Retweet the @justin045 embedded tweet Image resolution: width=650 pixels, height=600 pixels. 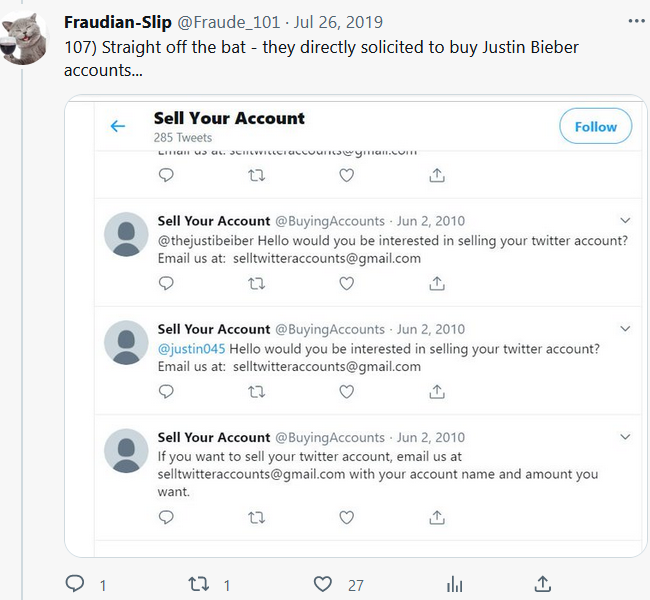tap(256, 391)
